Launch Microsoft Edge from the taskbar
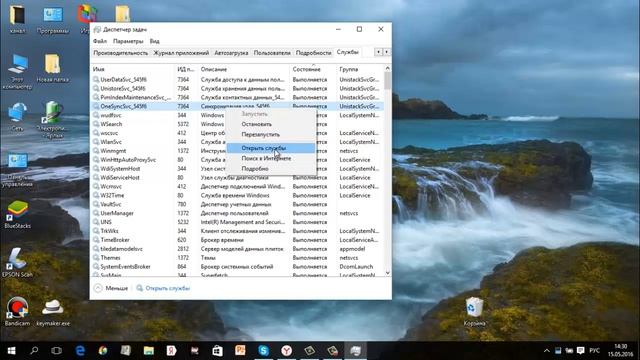640x360 pixels. pos(80,351)
